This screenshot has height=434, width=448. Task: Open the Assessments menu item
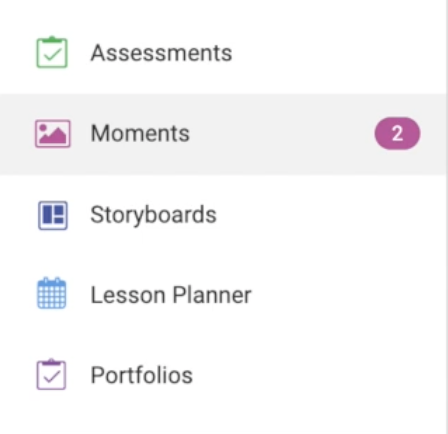(x=161, y=53)
